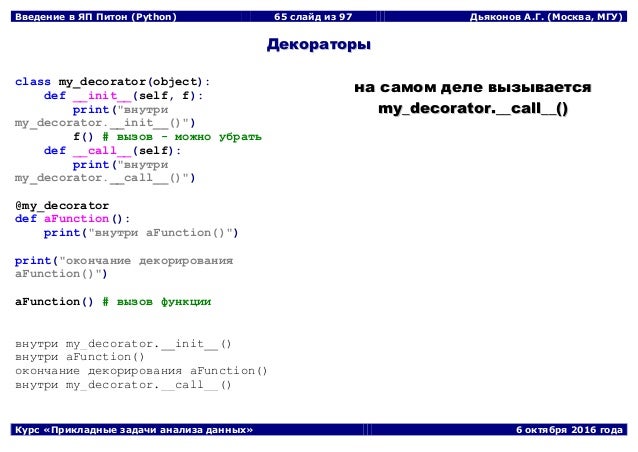The image size is (638, 452).
Task: Click the bold text "my_decorator.__call__()" on the right
Action: [473, 108]
